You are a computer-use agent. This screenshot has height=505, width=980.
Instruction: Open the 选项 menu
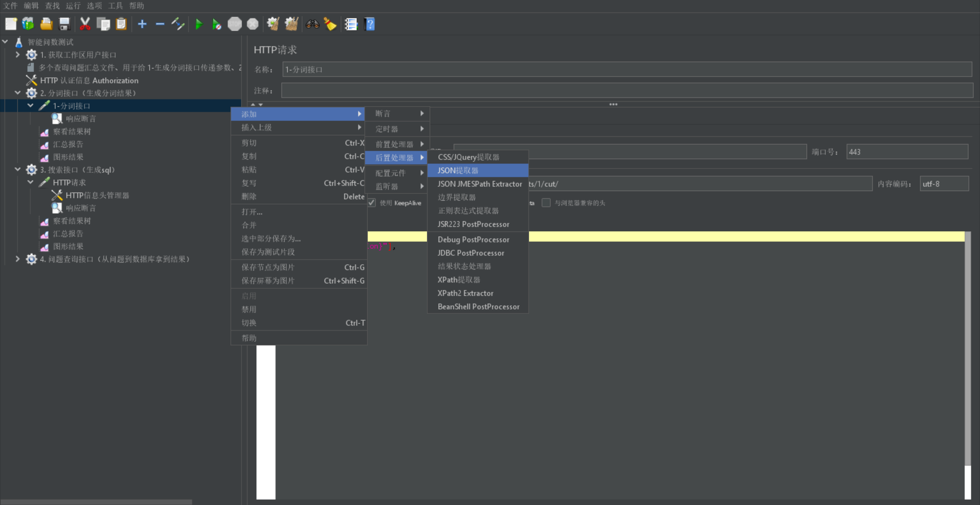coord(94,6)
